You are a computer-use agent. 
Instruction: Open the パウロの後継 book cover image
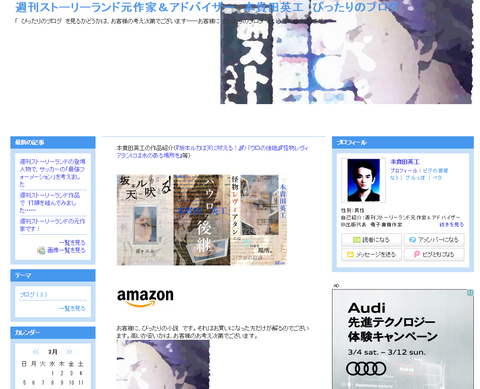202,220
